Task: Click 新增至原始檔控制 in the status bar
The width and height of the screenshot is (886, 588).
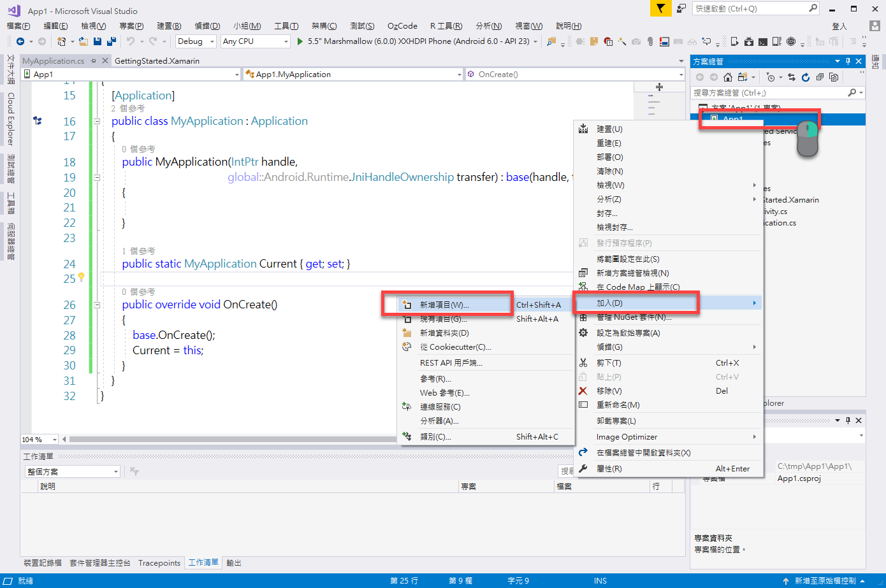Action: (x=824, y=580)
